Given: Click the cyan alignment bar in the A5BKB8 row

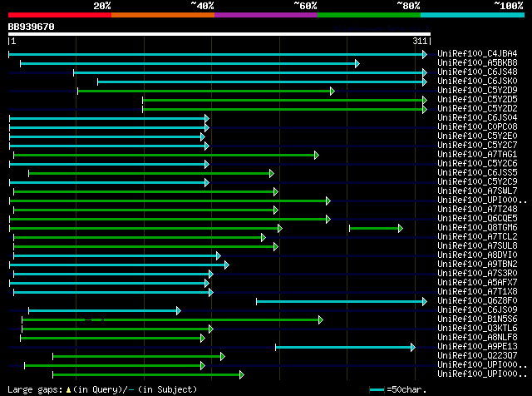Looking at the screenshot, I should 190,63.
